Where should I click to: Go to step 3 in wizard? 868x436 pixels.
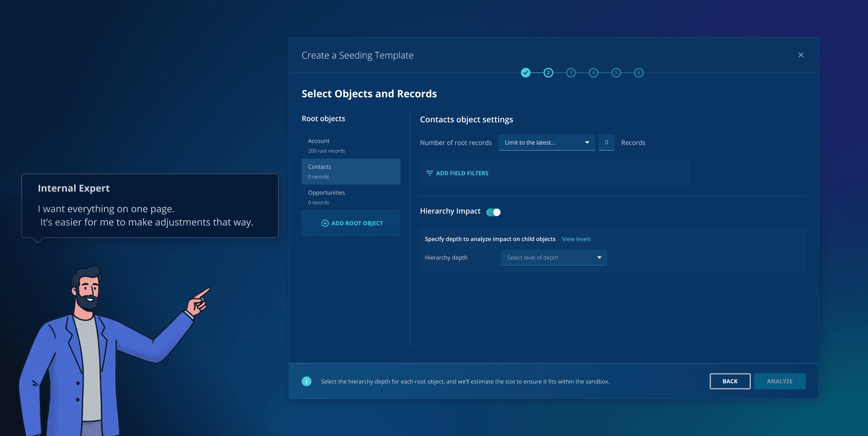point(571,73)
